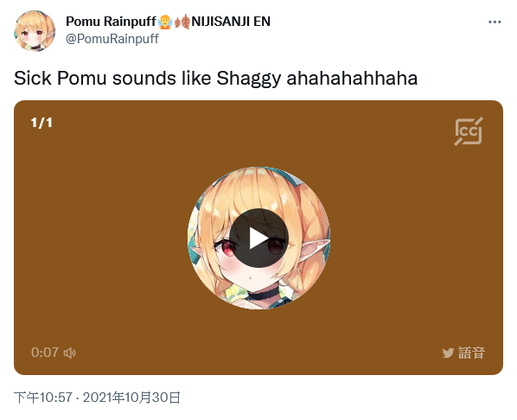Click Pomu Rainpuff's profile avatar
Screen dimensions: 517x420
coord(35,30)
